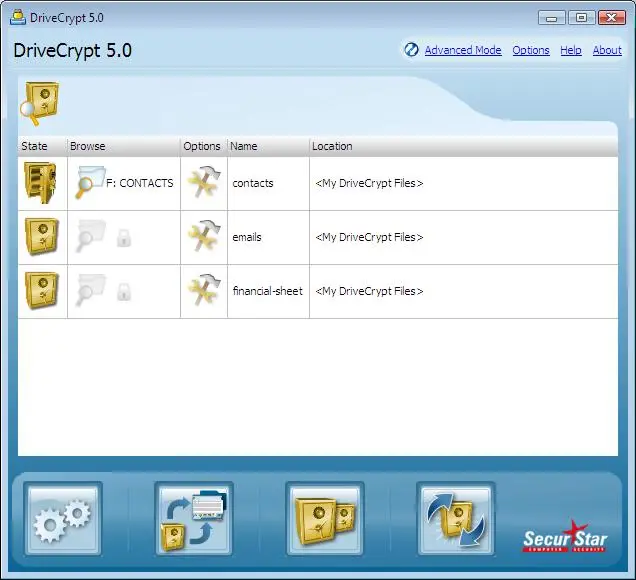
Task: Sort by the State column header
Action: 34,146
